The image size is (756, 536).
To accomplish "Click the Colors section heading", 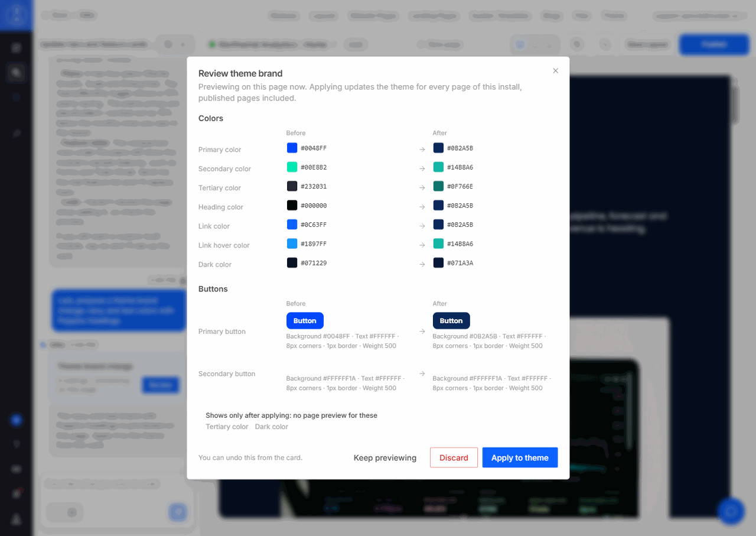I will [211, 118].
